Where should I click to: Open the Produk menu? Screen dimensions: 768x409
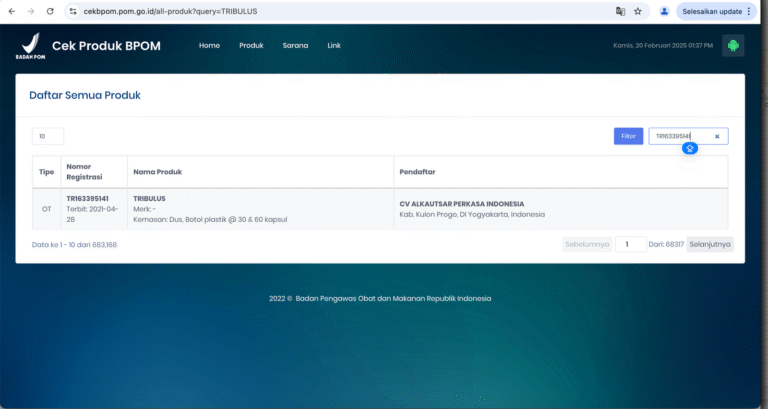tap(251, 46)
